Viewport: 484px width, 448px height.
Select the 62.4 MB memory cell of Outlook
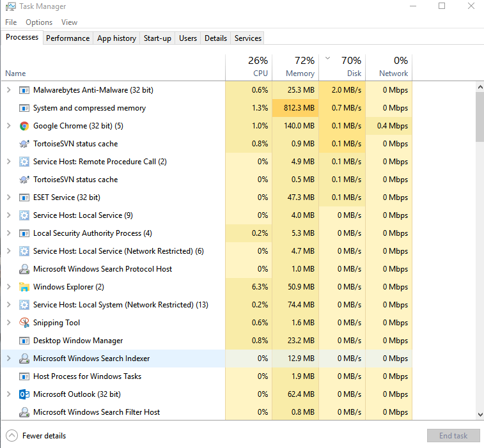click(295, 394)
